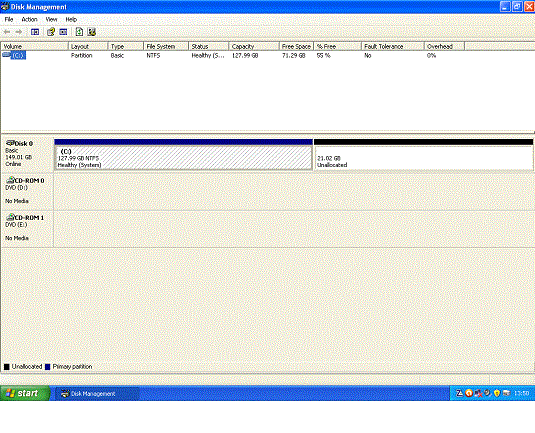The height and width of the screenshot is (433, 535).
Task: Click the Back arrow in the toolbar
Action: 6,32
